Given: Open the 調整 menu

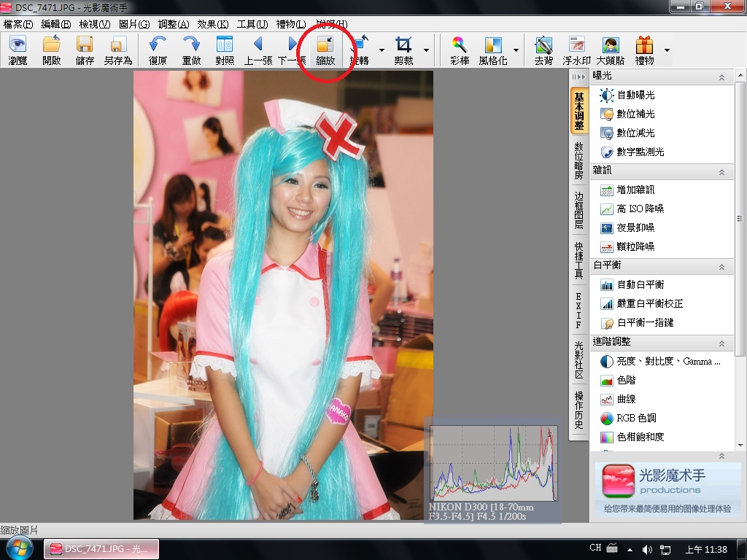Looking at the screenshot, I should tap(173, 24).
